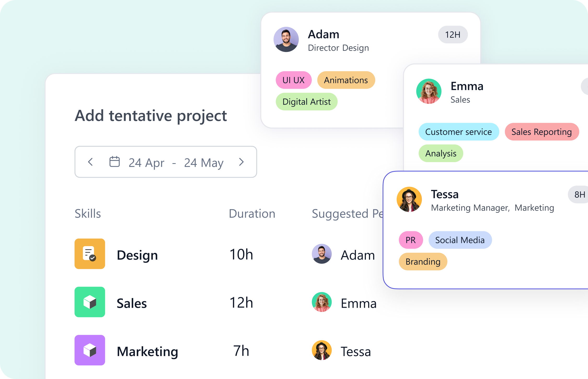Select Emma's avatar in Sales row
The width and height of the screenshot is (588, 379).
[322, 302]
